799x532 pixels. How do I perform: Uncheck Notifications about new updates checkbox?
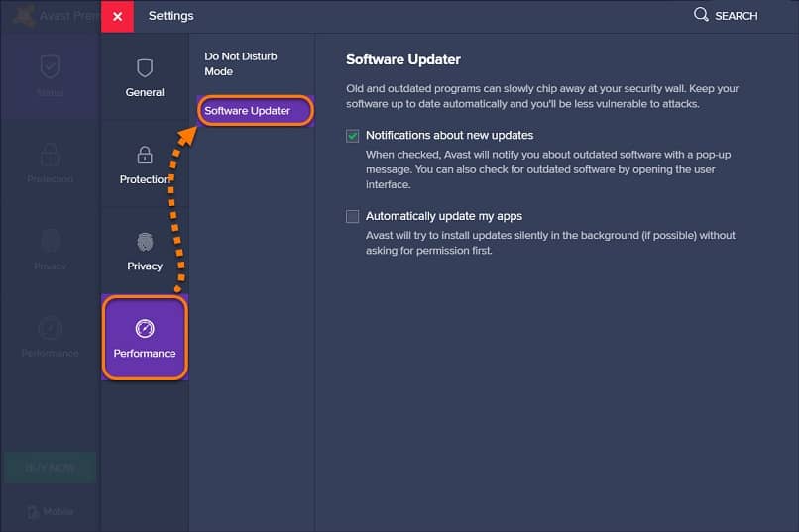[x=353, y=135]
